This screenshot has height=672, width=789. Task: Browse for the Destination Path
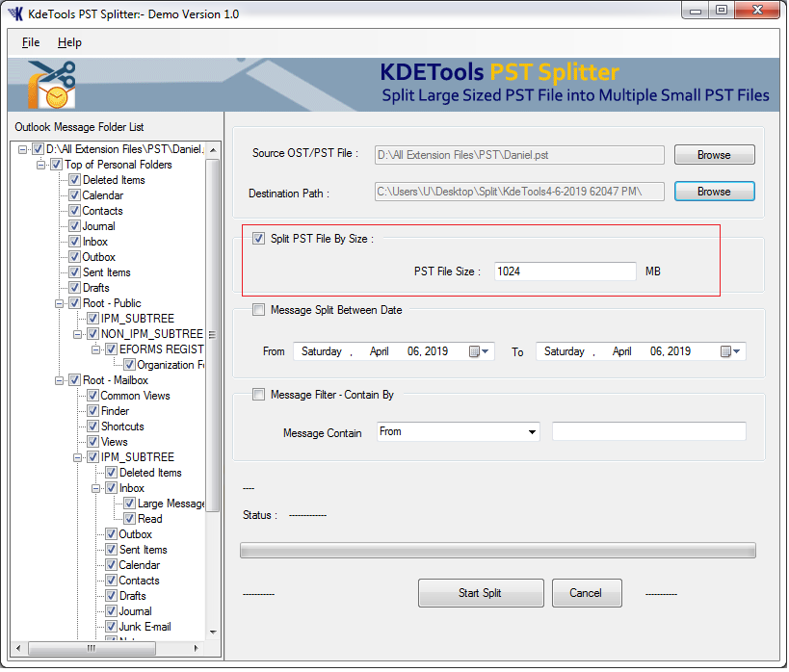(x=713, y=192)
